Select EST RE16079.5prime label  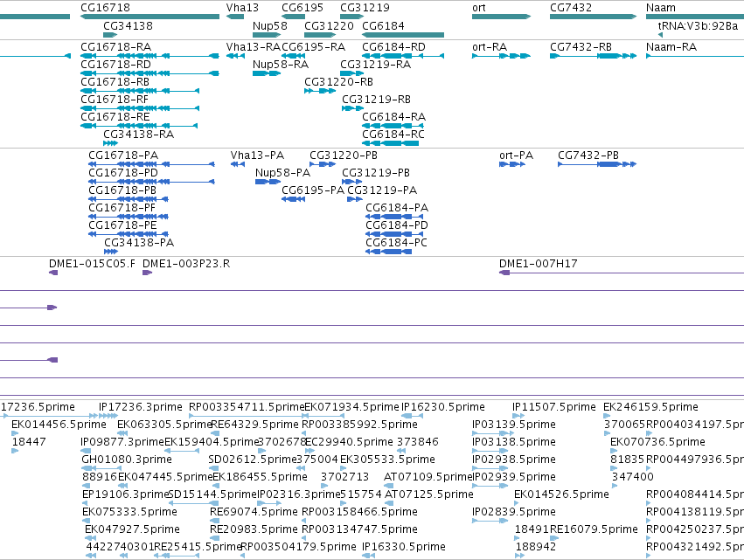[594, 529]
